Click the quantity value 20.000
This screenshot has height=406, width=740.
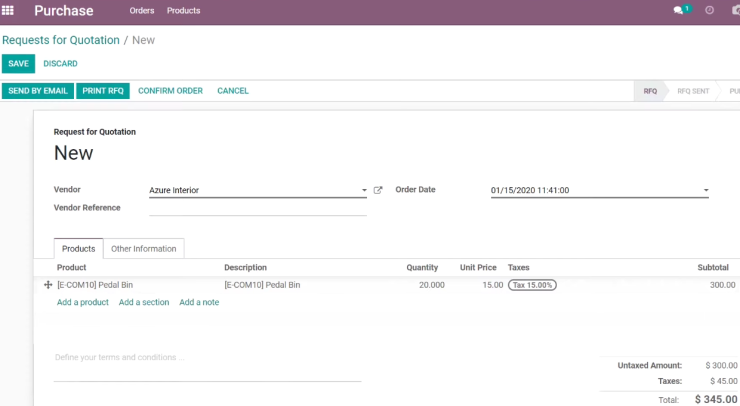(x=431, y=285)
